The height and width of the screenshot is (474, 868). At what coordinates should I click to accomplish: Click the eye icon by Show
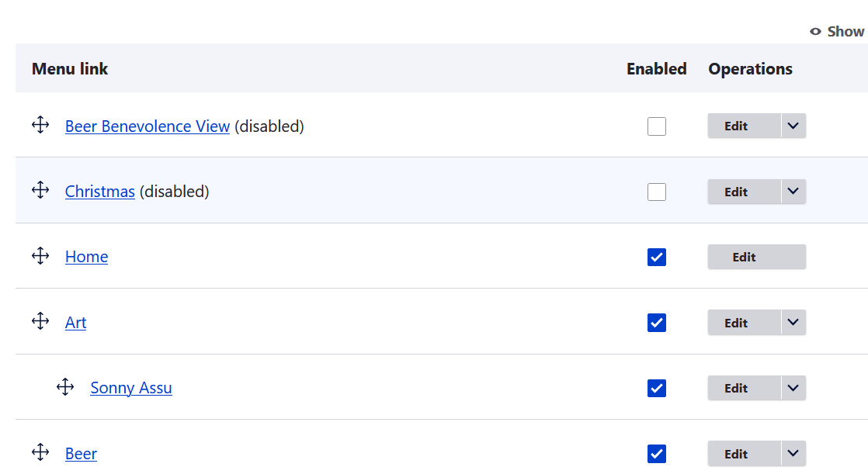(815, 32)
